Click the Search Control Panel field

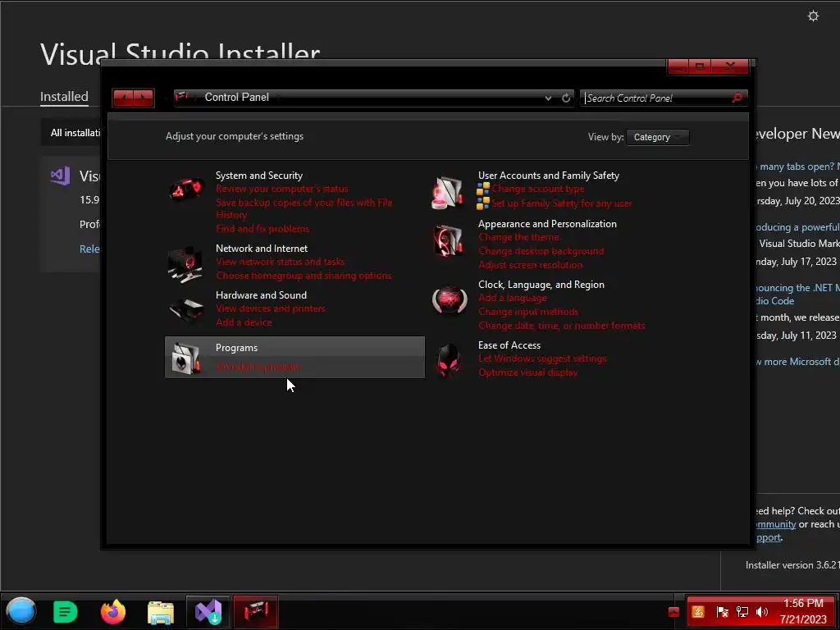658,98
